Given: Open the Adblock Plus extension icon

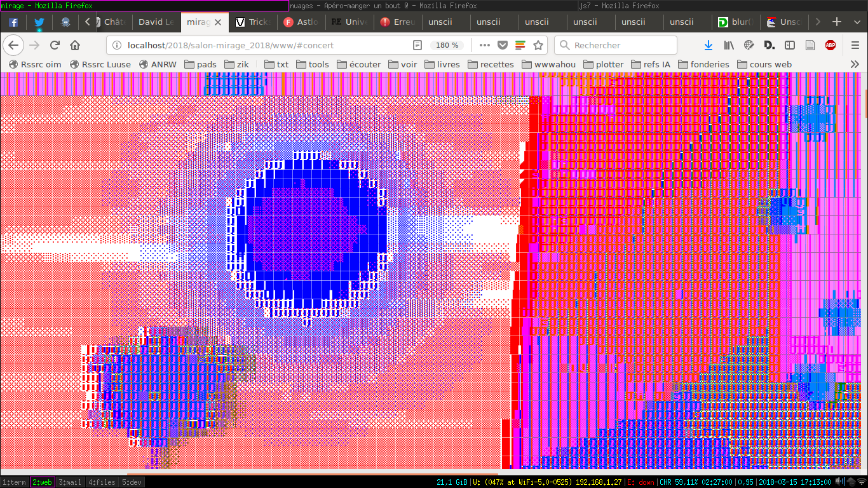Looking at the screenshot, I should click(830, 45).
